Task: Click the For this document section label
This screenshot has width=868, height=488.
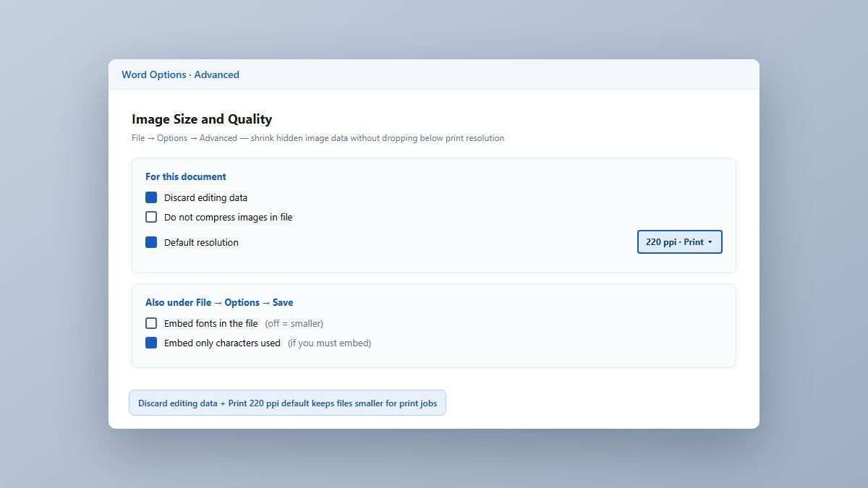Action: (x=186, y=176)
